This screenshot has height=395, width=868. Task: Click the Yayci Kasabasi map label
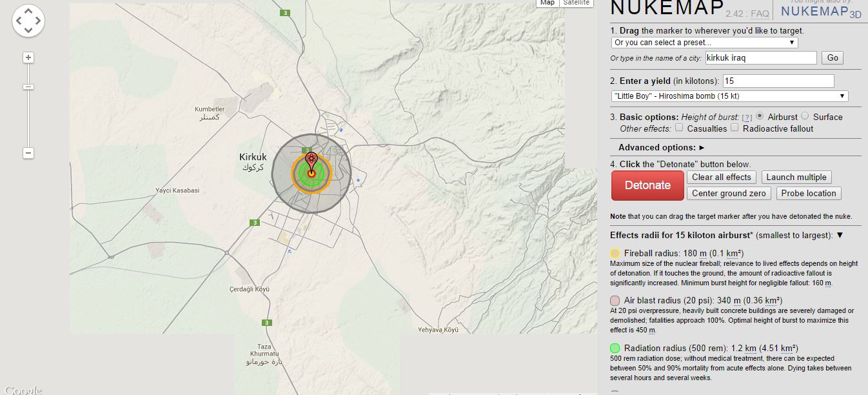coord(177,190)
